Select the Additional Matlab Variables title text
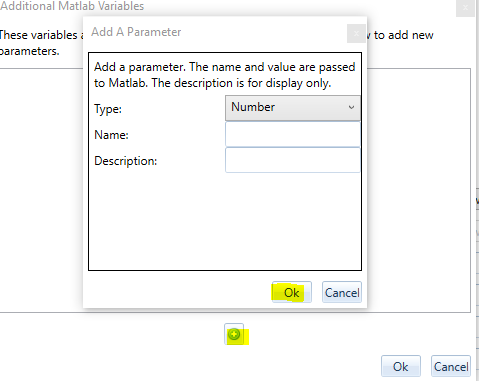Viewport: 479px width, 381px height. (72, 6)
